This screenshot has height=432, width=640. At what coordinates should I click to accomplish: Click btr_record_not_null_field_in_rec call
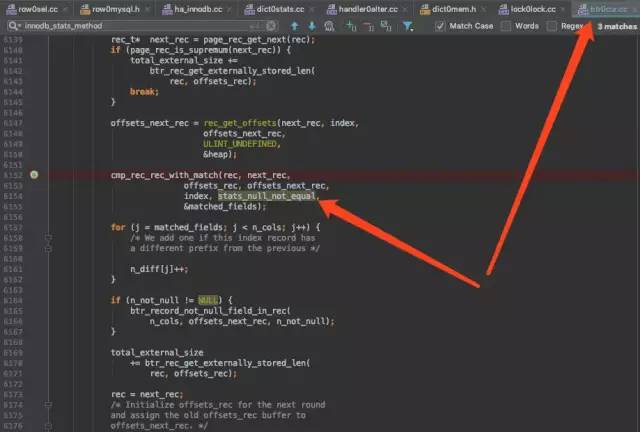point(210,311)
